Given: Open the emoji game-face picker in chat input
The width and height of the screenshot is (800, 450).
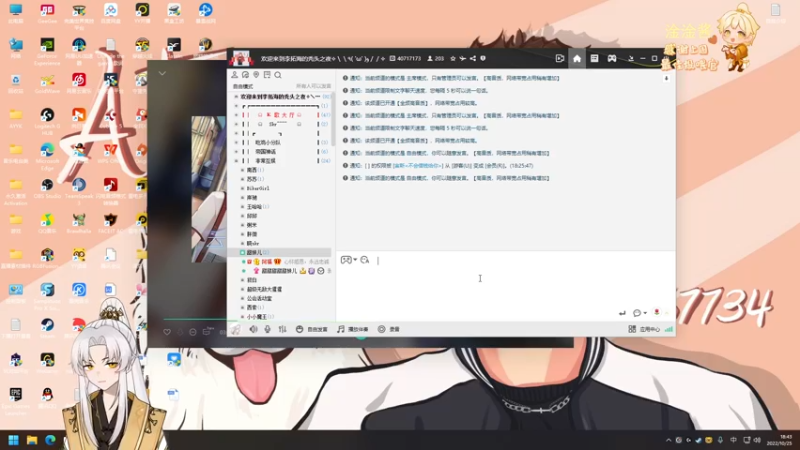Looking at the screenshot, I should tap(346, 260).
